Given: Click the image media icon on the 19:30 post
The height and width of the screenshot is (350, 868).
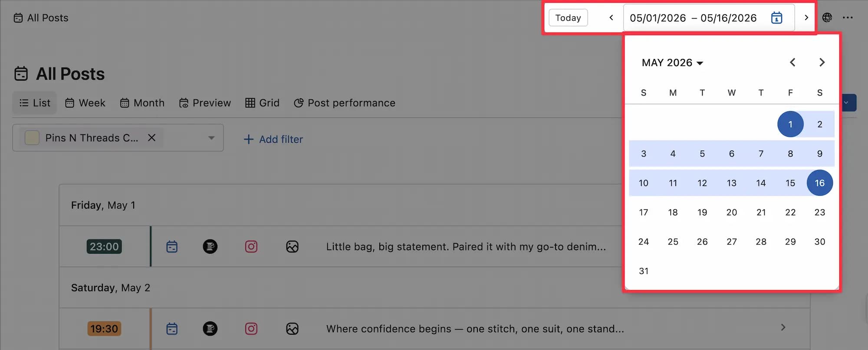Looking at the screenshot, I should point(292,329).
